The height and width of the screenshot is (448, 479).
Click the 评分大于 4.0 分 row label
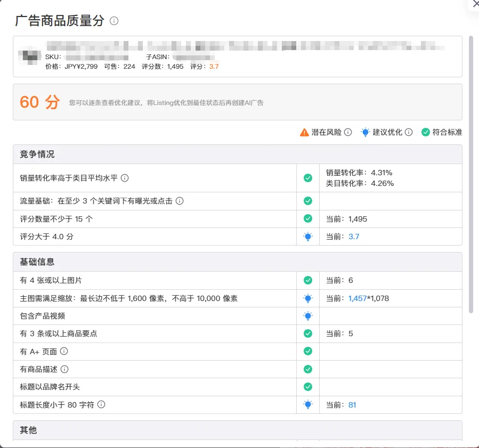[x=47, y=237]
